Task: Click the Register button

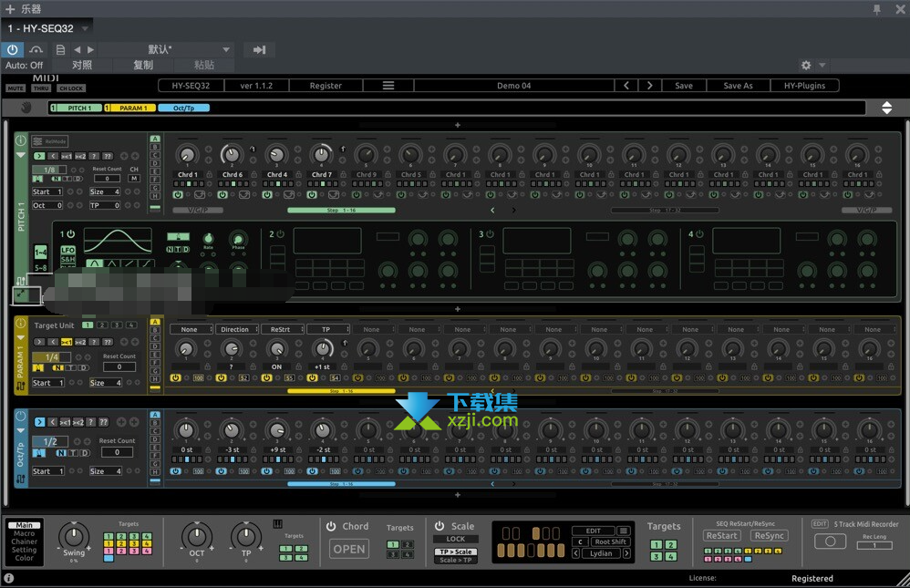Action: point(326,86)
